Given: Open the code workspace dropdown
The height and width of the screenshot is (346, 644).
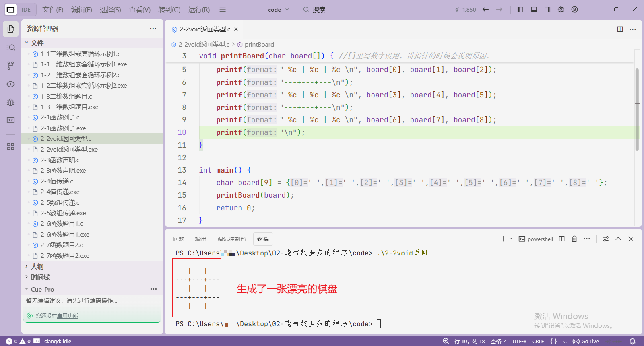Looking at the screenshot, I should [x=279, y=10].
